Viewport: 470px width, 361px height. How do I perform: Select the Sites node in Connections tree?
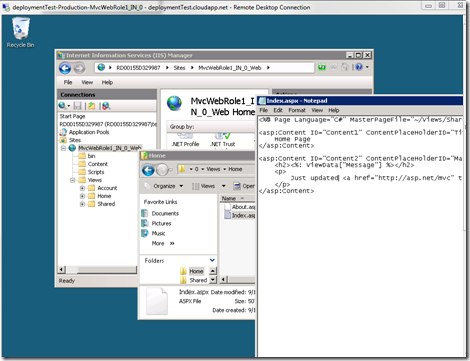point(75,140)
